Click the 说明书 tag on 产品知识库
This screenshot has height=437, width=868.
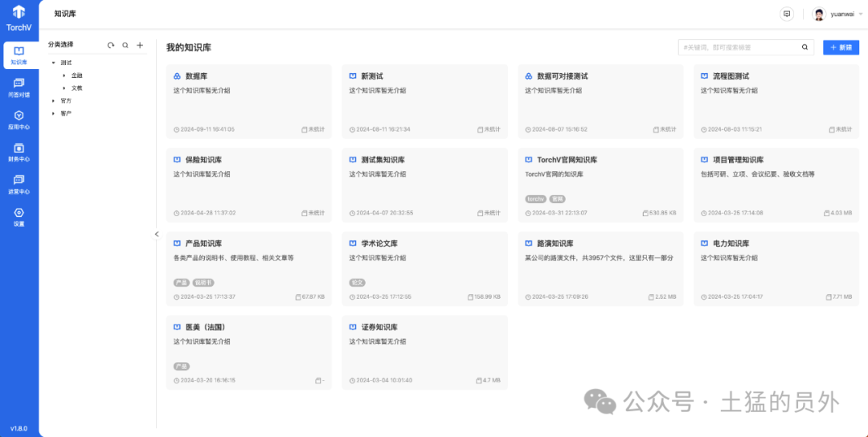(x=203, y=282)
